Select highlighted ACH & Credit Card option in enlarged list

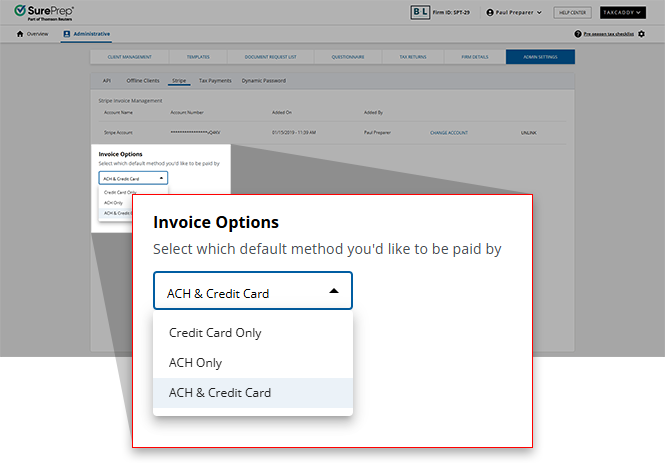coord(253,393)
